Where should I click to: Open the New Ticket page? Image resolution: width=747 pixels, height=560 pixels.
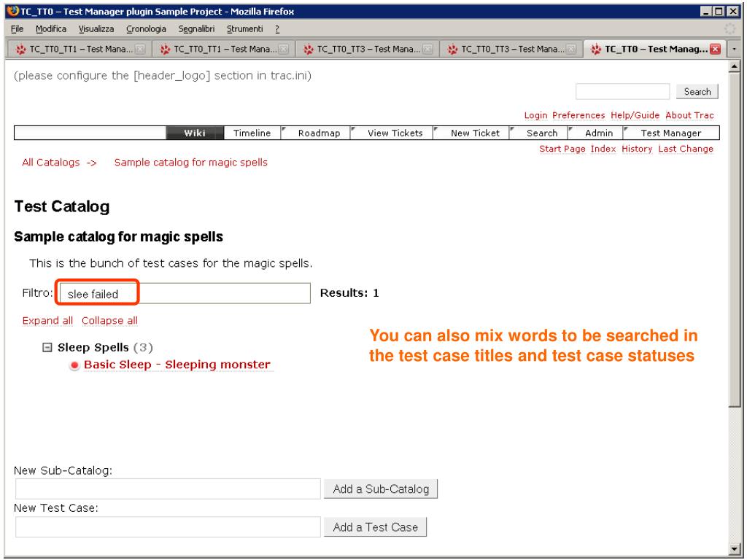click(x=475, y=133)
